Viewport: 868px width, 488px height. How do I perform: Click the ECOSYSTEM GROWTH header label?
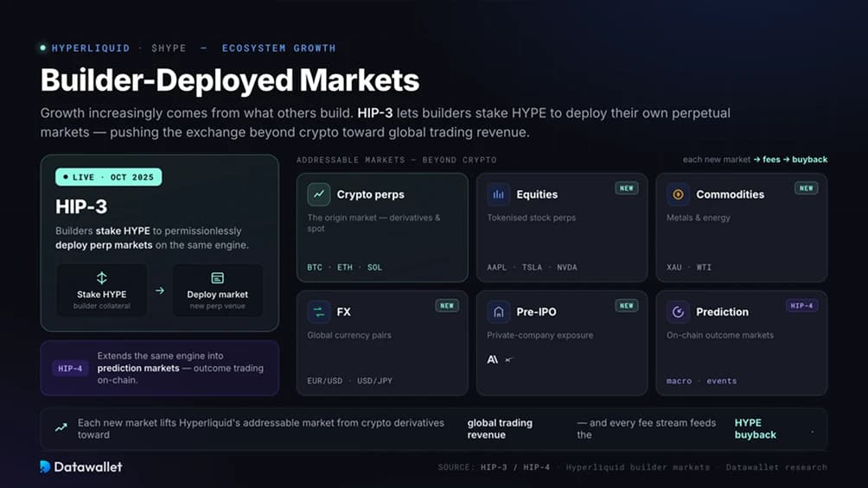279,48
